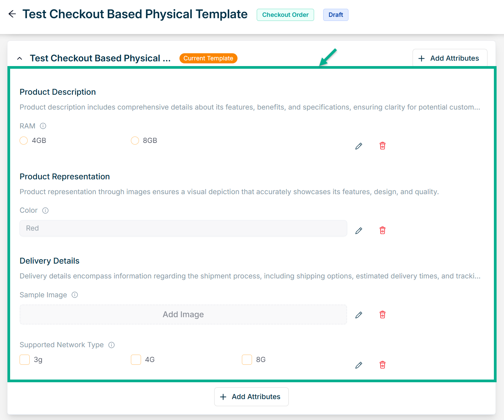Check the 4G network type checkbox
The height and width of the screenshot is (420, 504).
(136, 360)
